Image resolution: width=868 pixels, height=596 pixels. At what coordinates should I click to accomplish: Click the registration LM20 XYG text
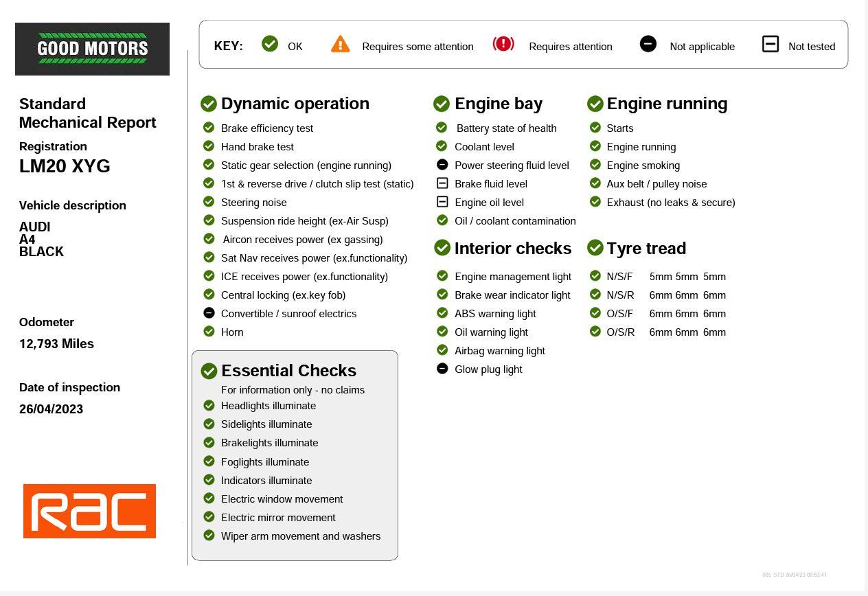pyautogui.click(x=65, y=166)
